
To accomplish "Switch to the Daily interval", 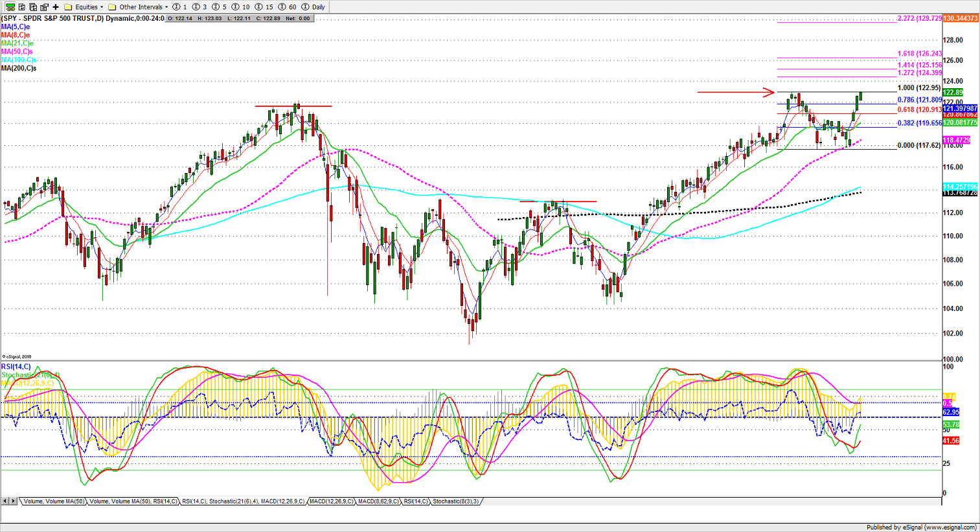I will [313, 7].
